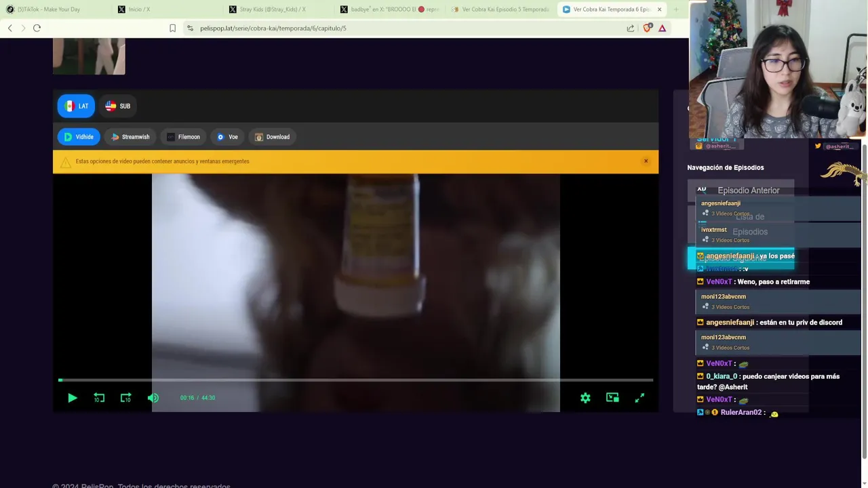868x488 pixels.
Task: Switch to the badbye en X tab
Action: 389,9
